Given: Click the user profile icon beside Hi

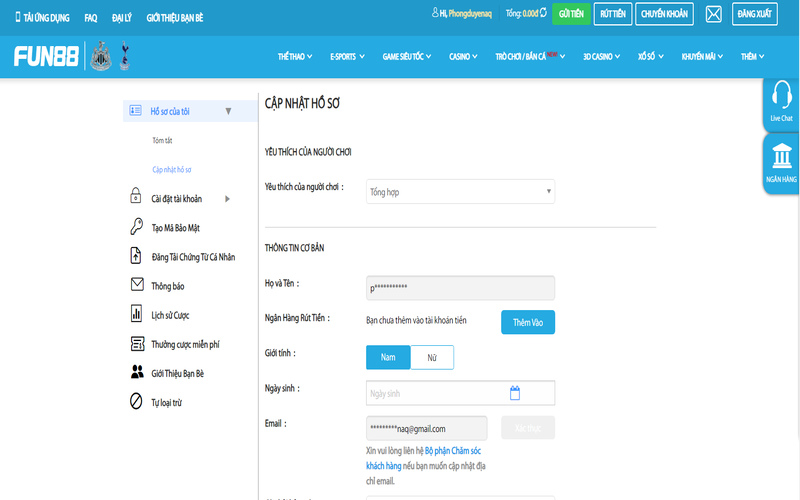Looking at the screenshot, I should click(x=435, y=13).
